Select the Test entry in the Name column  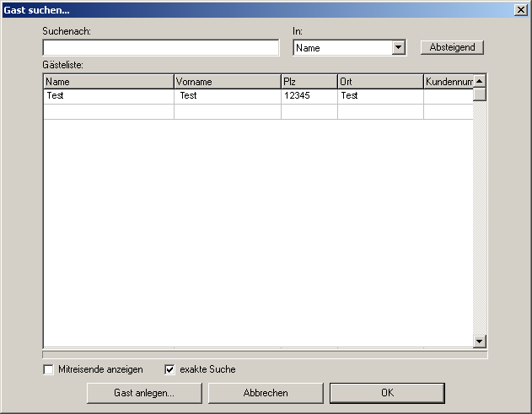[x=108, y=96]
